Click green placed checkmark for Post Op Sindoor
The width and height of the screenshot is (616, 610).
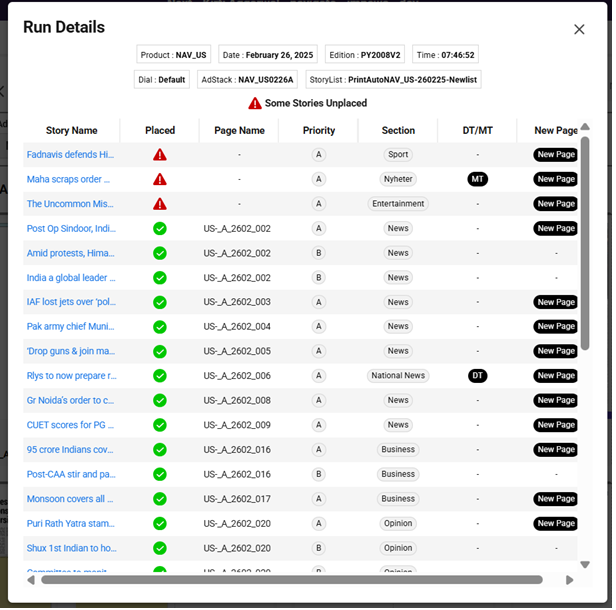(160, 228)
